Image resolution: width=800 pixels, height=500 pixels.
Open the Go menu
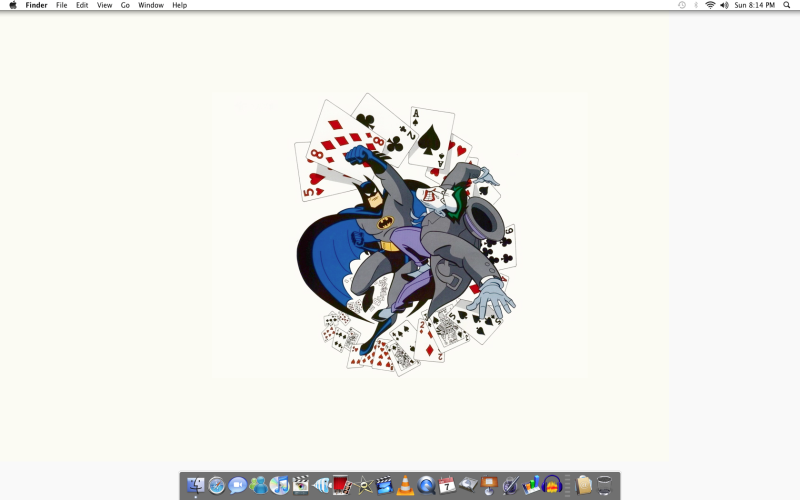[125, 5]
